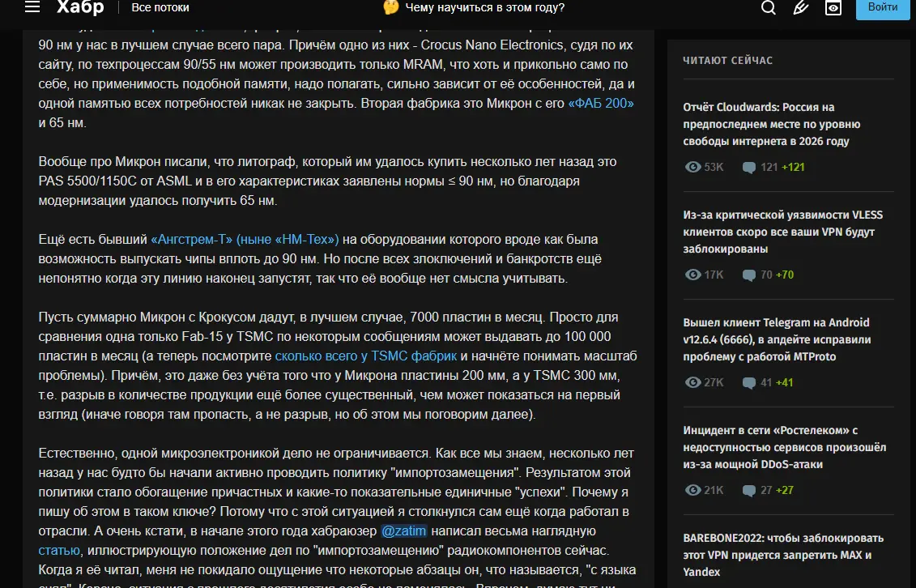Image resolution: width=916 pixels, height=588 pixels.
Task: Open the Отчёт Cloudwards article in the sidebar
Action: point(771,125)
